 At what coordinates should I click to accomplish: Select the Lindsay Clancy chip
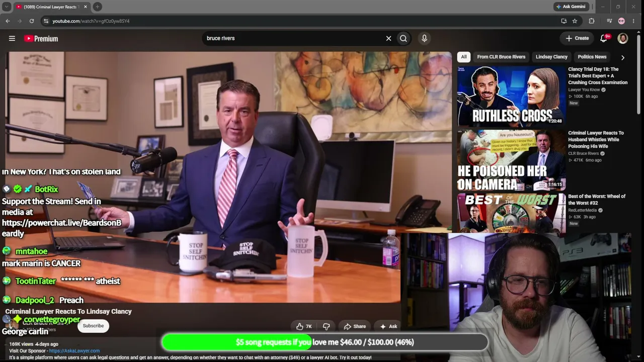(x=551, y=57)
